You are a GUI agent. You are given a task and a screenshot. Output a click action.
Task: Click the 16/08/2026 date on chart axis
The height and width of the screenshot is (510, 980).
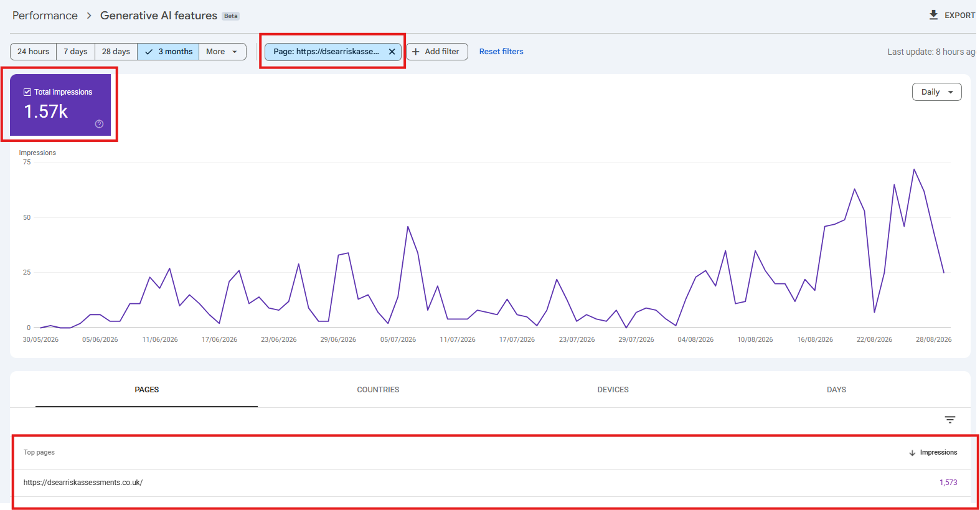815,340
